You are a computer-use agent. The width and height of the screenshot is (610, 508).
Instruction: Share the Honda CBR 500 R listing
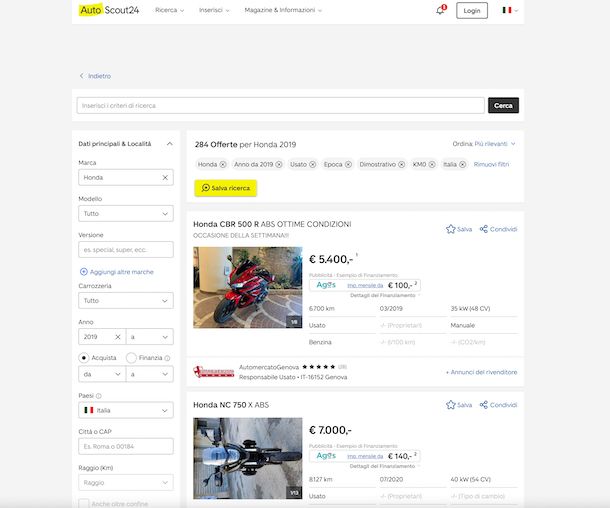(498, 229)
